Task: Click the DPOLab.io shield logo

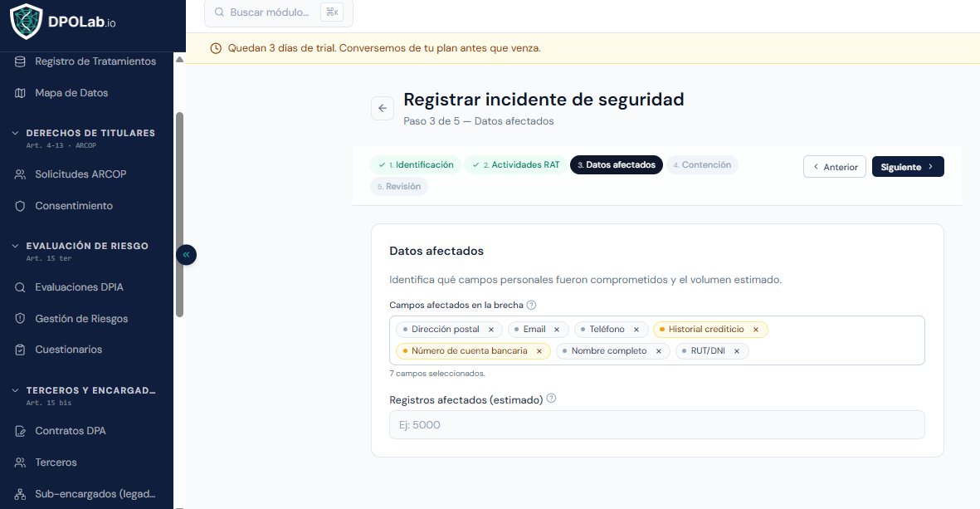Action: pyautogui.click(x=27, y=22)
